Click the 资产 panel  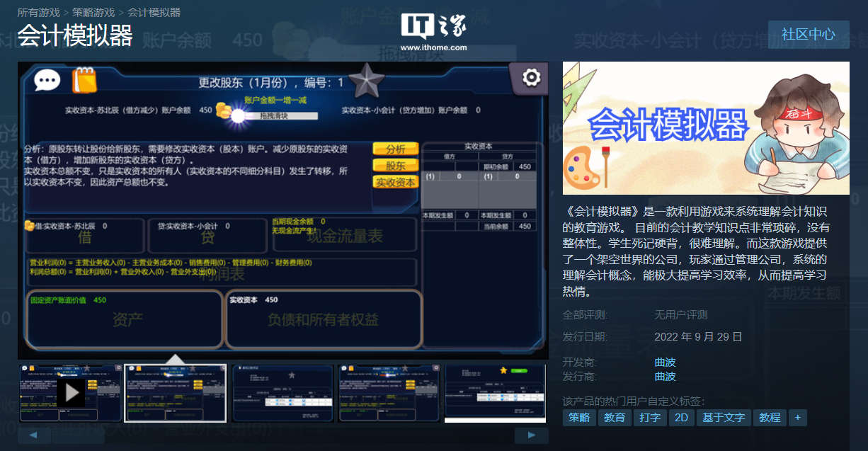(125, 320)
